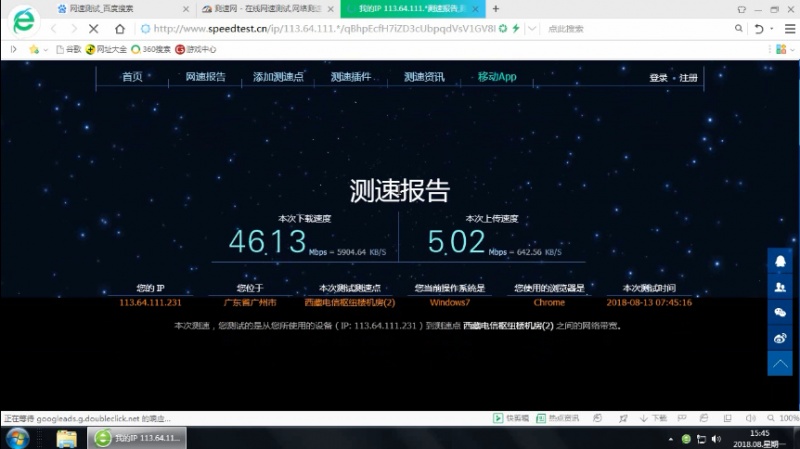Open the File Explorer taskbar icon
This screenshot has height=449, width=800.
[66, 438]
